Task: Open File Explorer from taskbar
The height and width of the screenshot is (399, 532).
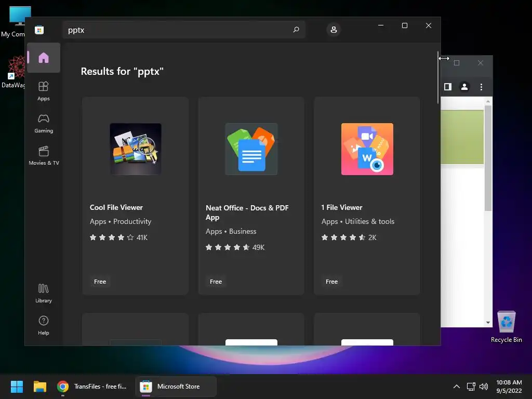Action: tap(39, 387)
